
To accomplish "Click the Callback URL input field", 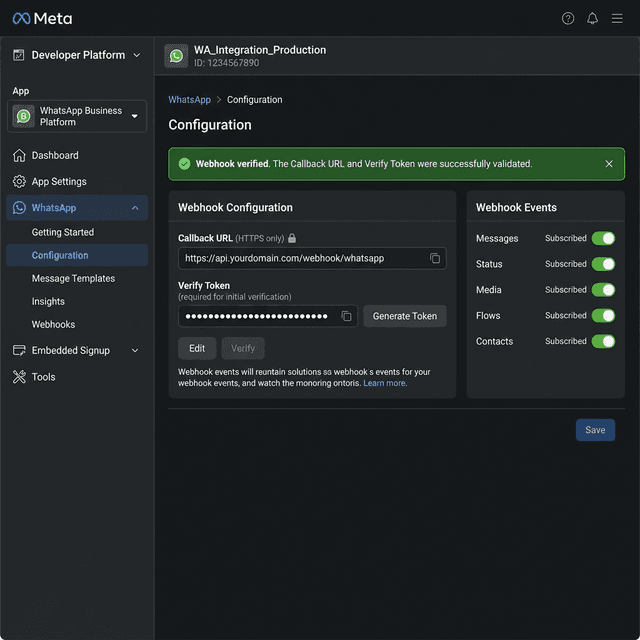I will [x=312, y=258].
